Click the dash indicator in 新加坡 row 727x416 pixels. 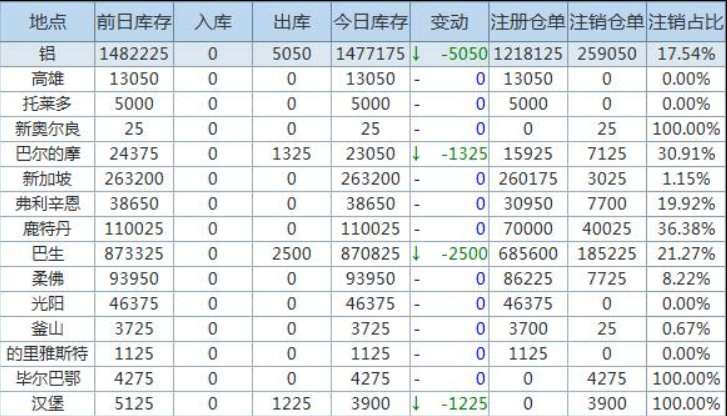[x=417, y=179]
